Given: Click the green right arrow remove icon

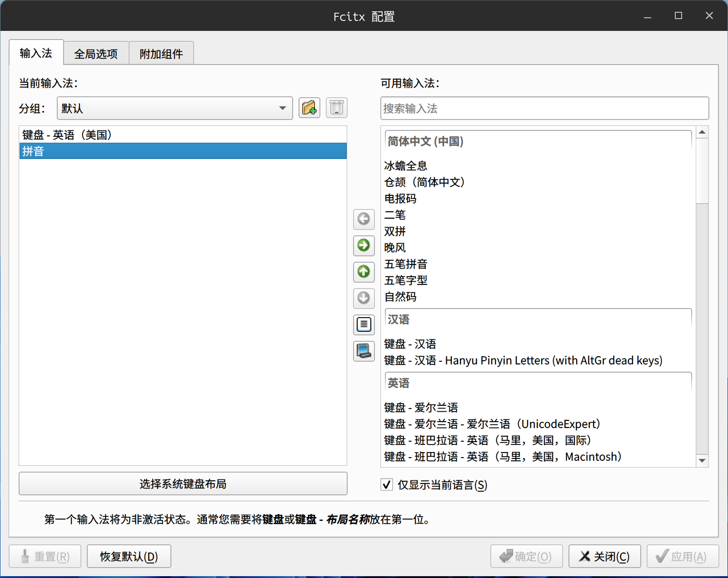Looking at the screenshot, I should point(364,245).
